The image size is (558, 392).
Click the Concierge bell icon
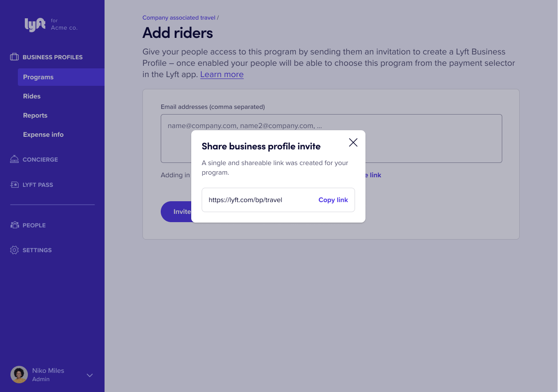point(14,159)
